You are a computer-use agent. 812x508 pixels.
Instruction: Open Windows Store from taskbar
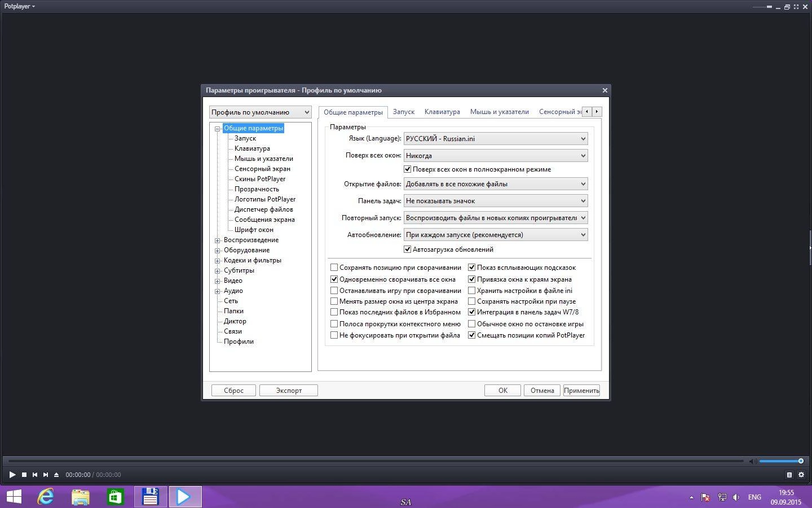[115, 497]
